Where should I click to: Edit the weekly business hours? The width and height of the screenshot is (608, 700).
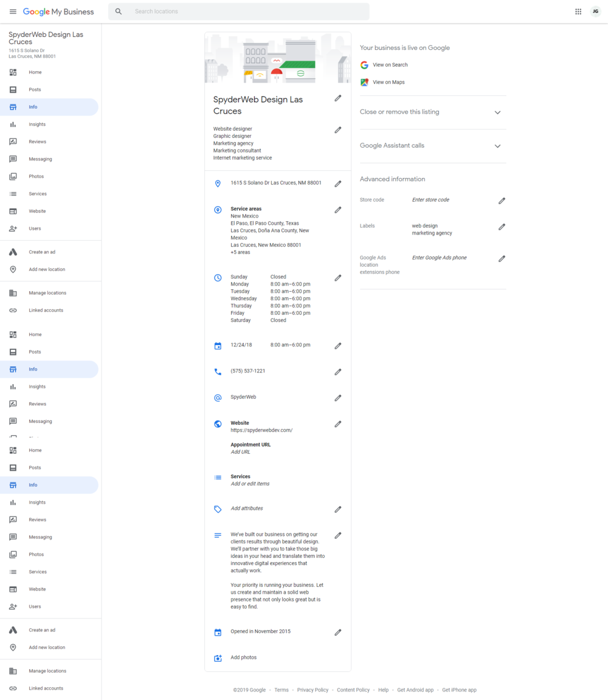338,278
